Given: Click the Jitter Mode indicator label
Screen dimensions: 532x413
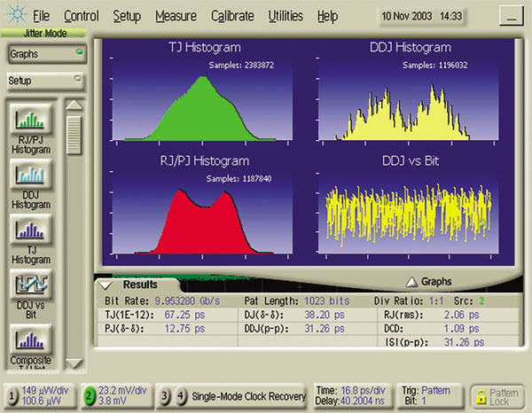Looking at the screenshot, I should (x=44, y=33).
